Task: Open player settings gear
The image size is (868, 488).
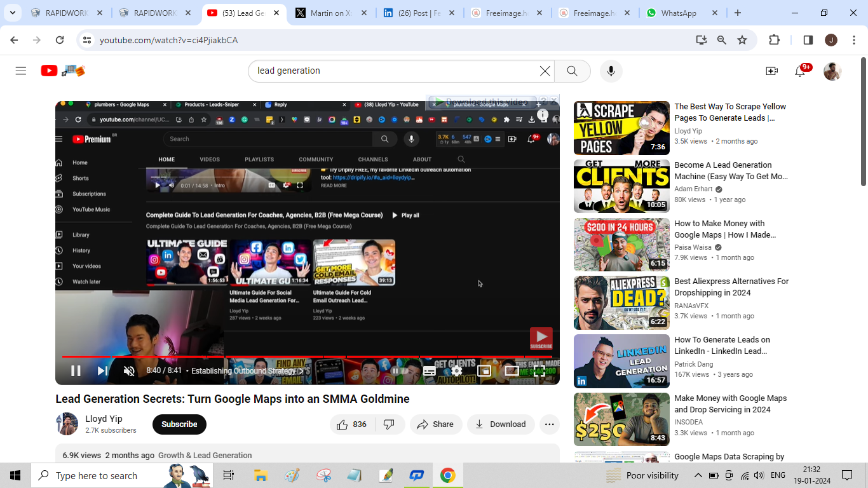Action: [x=456, y=371]
